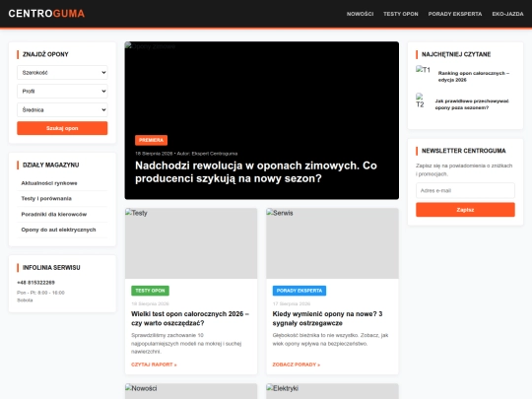532x399 pixels.
Task: Focus the Adres e-mail newsletter field
Action: [465, 191]
